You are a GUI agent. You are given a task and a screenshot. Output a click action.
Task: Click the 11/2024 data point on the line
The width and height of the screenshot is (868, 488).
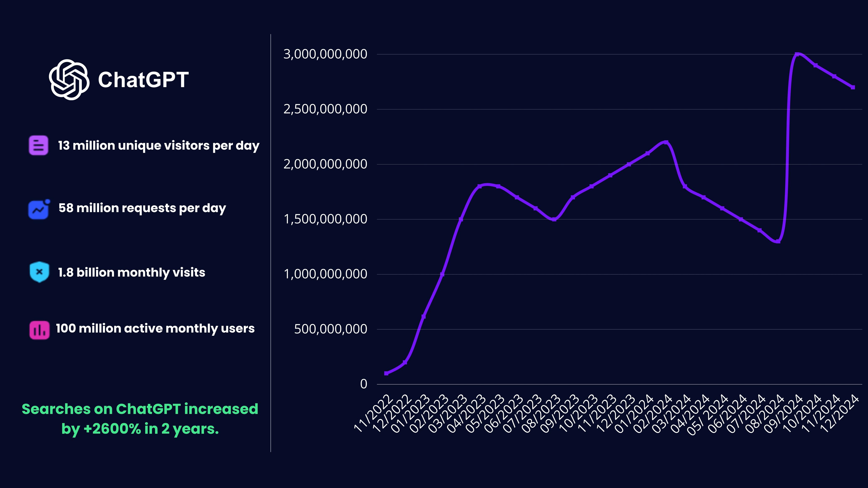pos(834,76)
